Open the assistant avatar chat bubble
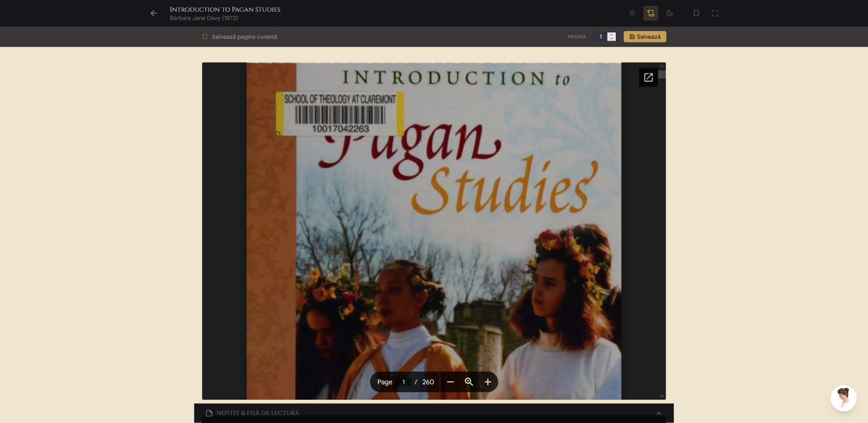 click(x=844, y=399)
